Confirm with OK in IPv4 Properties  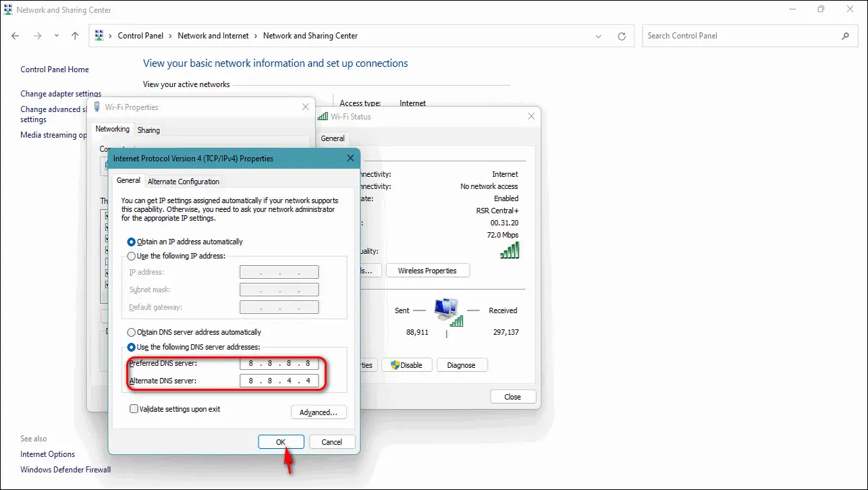tap(281, 442)
